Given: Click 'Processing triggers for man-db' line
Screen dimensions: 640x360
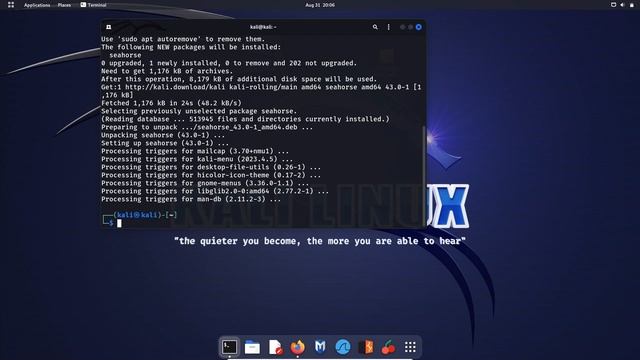Looking at the screenshot, I should [x=191, y=199].
